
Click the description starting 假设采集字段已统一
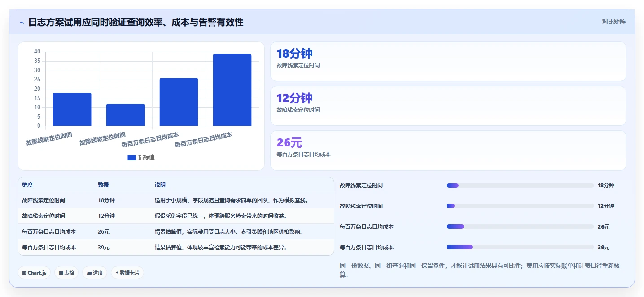[x=221, y=216]
